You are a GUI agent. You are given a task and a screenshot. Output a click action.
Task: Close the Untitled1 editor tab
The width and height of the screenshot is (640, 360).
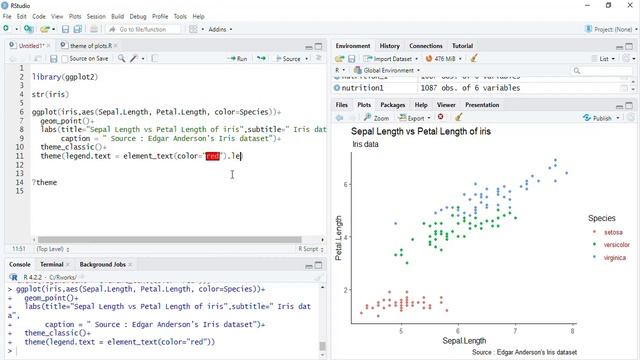49,46
